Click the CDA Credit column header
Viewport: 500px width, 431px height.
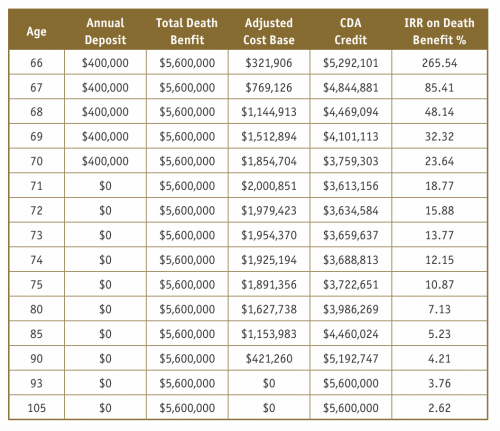[x=351, y=31]
